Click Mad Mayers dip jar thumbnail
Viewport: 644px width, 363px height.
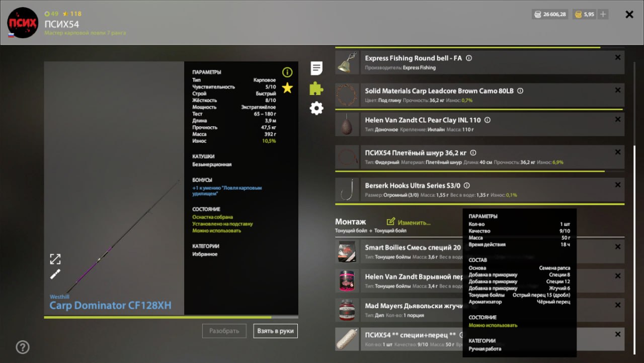pyautogui.click(x=347, y=310)
